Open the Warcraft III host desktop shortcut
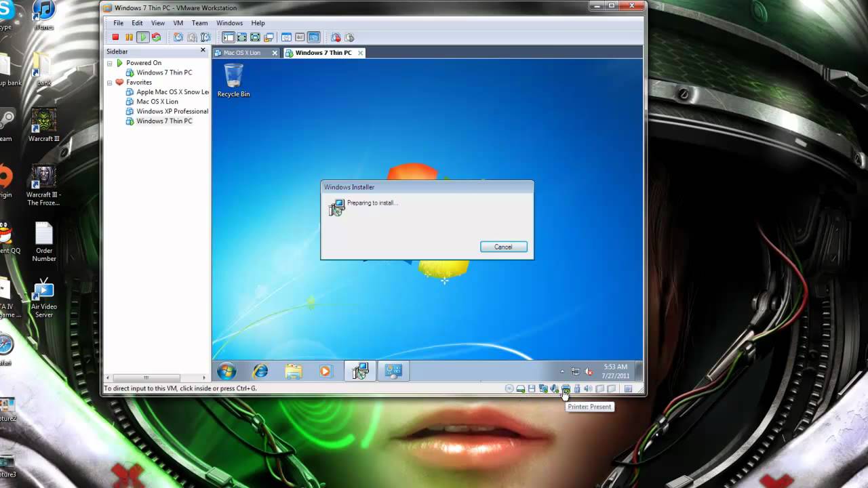The height and width of the screenshot is (488, 868). click(x=44, y=125)
